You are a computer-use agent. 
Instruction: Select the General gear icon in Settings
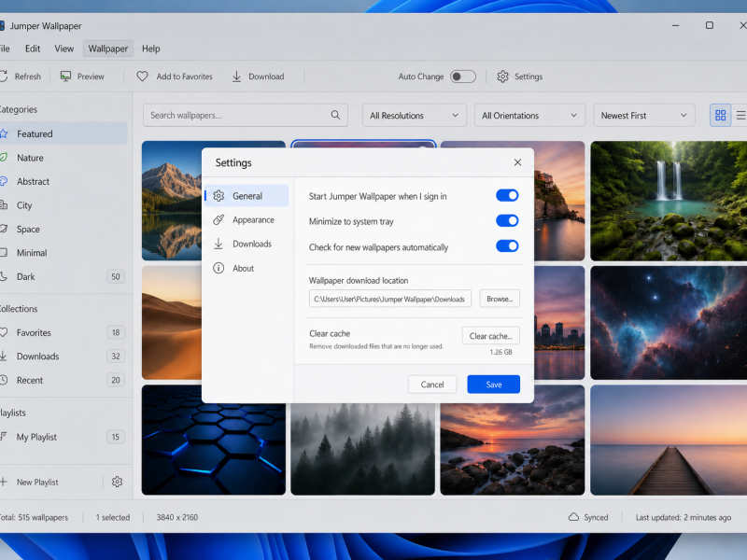[x=218, y=196]
